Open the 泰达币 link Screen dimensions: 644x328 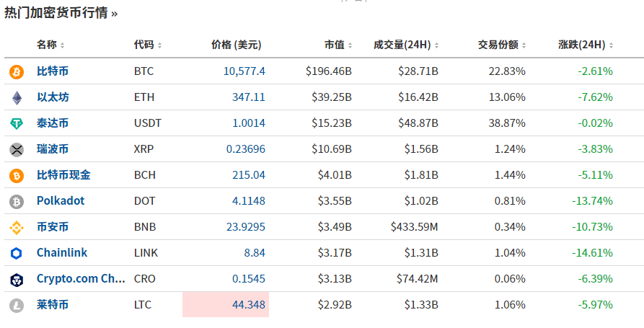[x=53, y=123]
